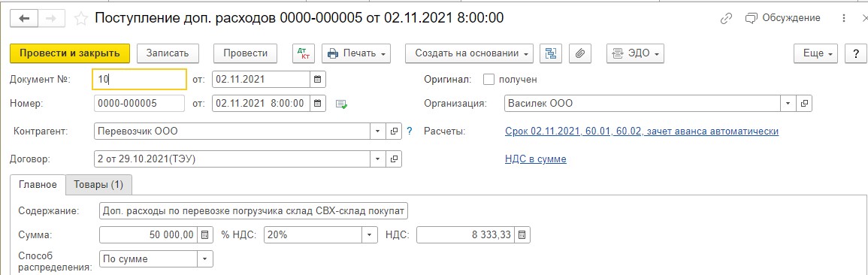This screenshot has width=868, height=275.
Task: Select the Главное tab
Action: (x=38, y=185)
